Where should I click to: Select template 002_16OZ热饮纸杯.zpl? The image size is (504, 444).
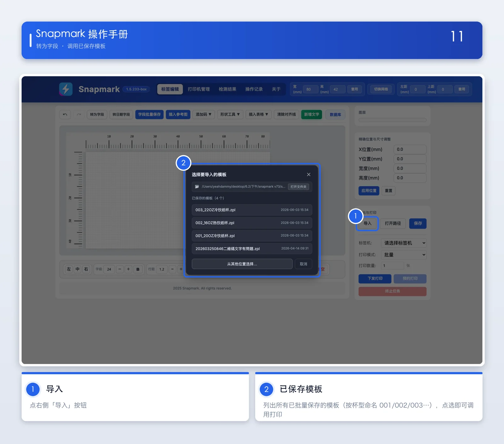click(x=252, y=223)
